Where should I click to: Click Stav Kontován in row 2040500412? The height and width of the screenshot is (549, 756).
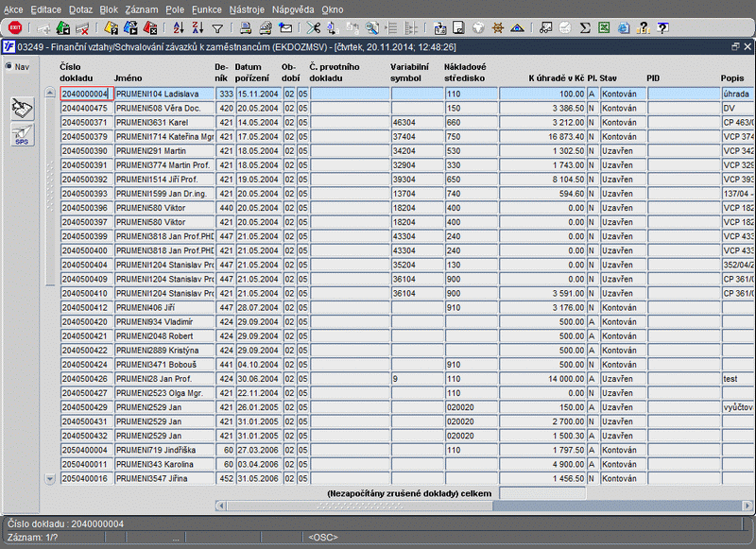point(623,307)
